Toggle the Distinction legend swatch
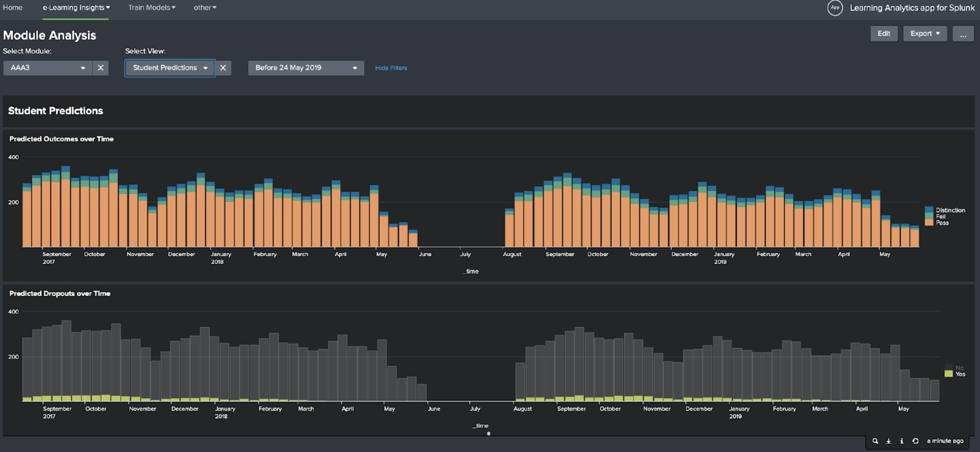Viewport: 980px width, 452px height. click(x=929, y=210)
